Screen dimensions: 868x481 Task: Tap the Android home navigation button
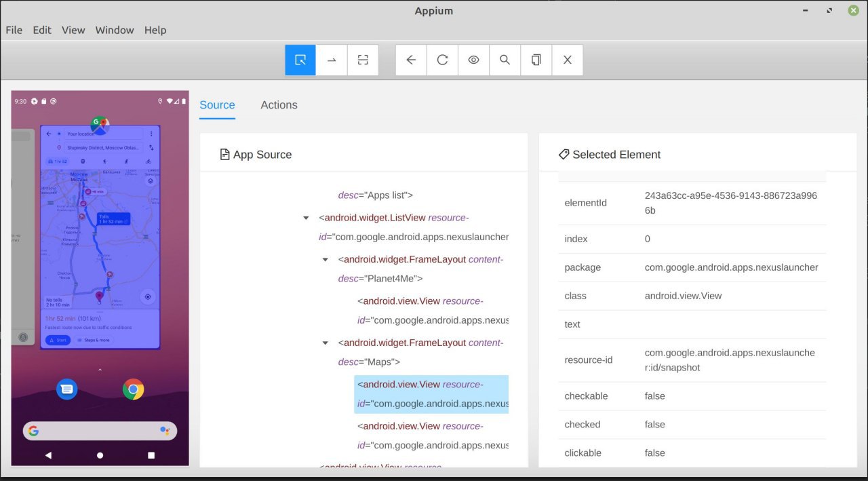point(100,455)
